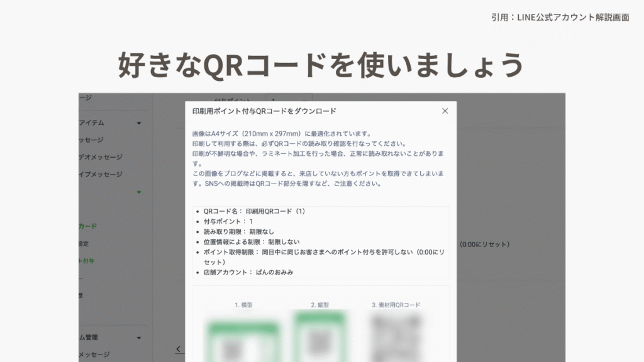Open メッセージ item below ム管理
The width and height of the screenshot is (644, 362).
point(94,355)
